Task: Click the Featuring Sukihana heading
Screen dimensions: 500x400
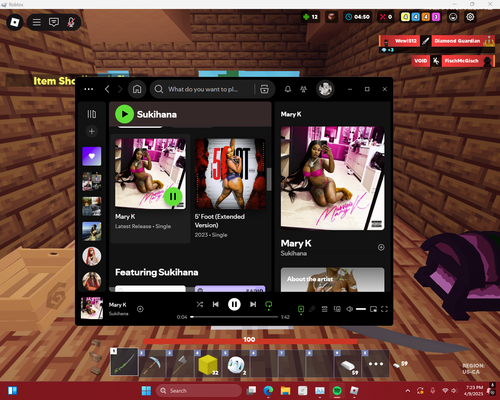Action: (x=157, y=272)
